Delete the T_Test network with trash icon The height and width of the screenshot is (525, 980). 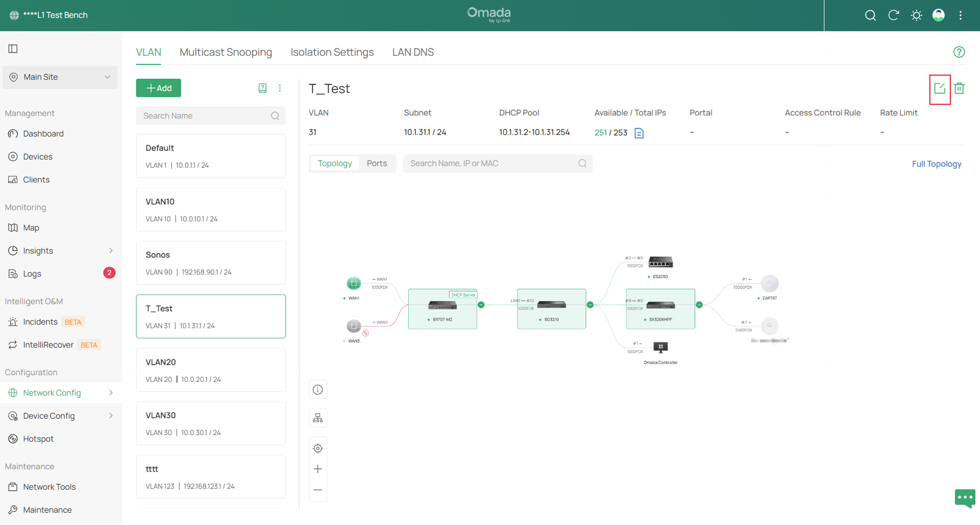pyautogui.click(x=959, y=89)
